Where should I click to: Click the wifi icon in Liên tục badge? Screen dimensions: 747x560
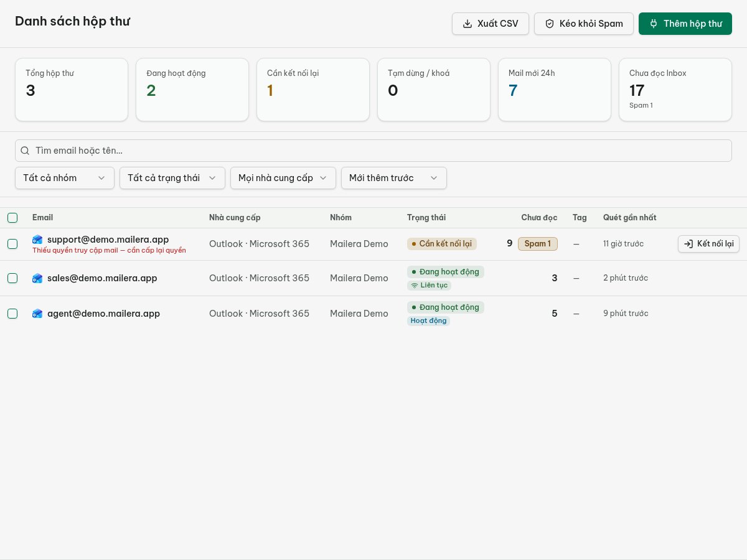415,286
